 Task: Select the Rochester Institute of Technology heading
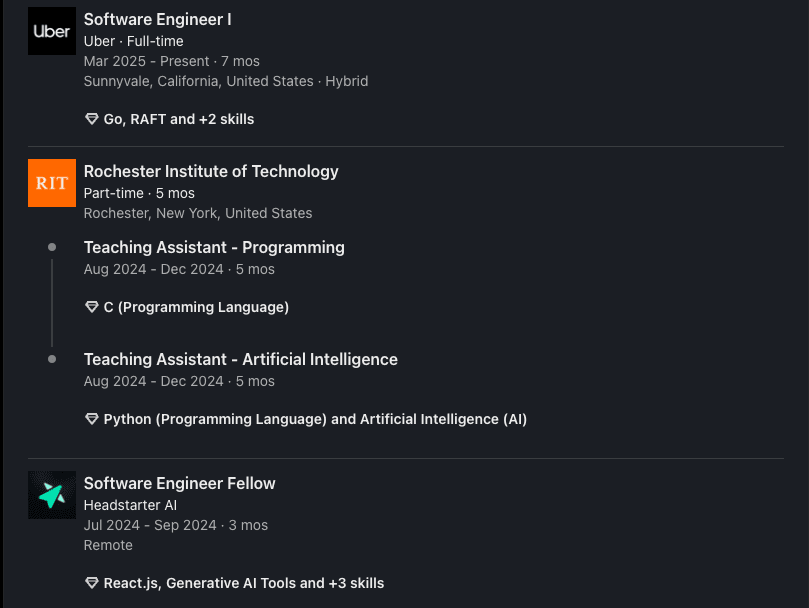[211, 171]
